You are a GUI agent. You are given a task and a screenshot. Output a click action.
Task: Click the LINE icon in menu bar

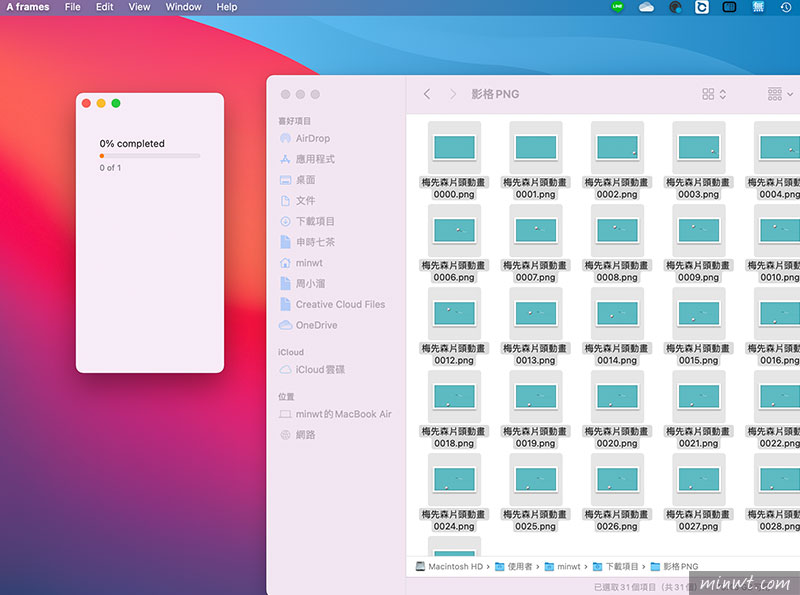coord(617,7)
